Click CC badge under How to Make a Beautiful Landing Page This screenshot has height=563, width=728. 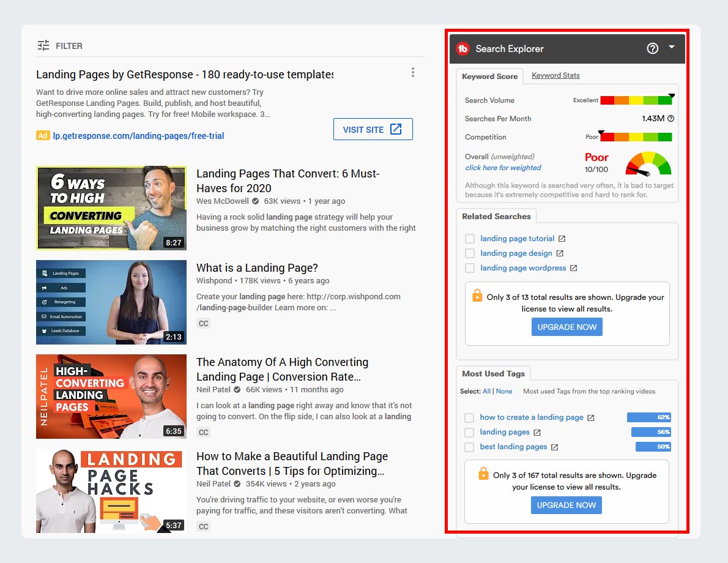[203, 527]
